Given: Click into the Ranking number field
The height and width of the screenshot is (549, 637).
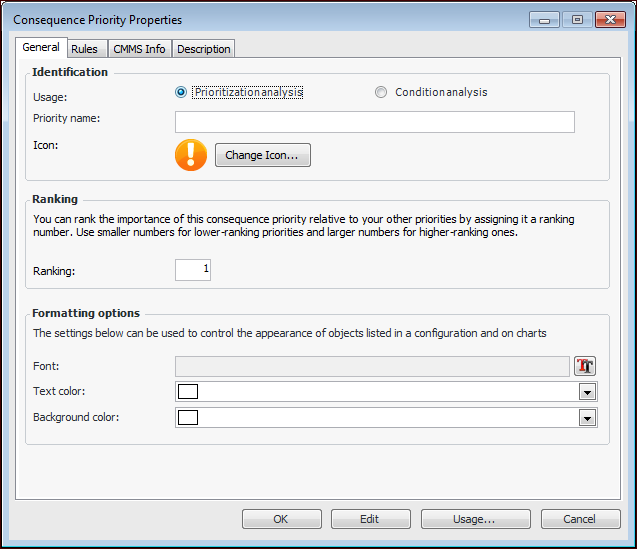Looking at the screenshot, I should tap(192, 270).
